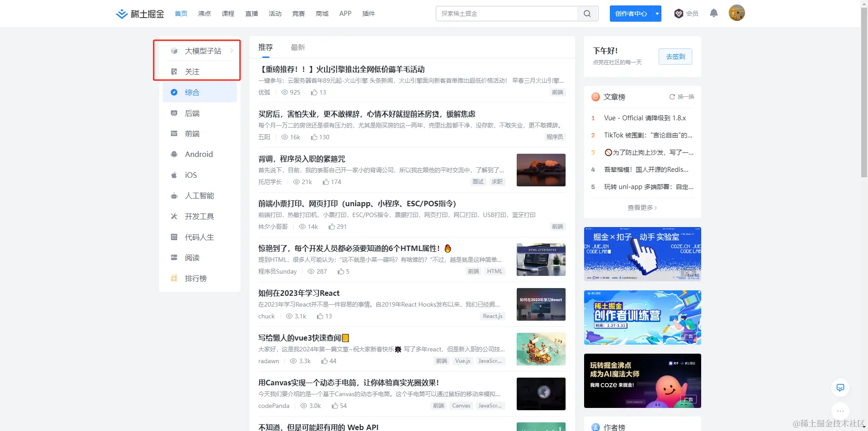Click the iOS apple icon
Viewport: 868px width, 431px height.
coord(174,175)
